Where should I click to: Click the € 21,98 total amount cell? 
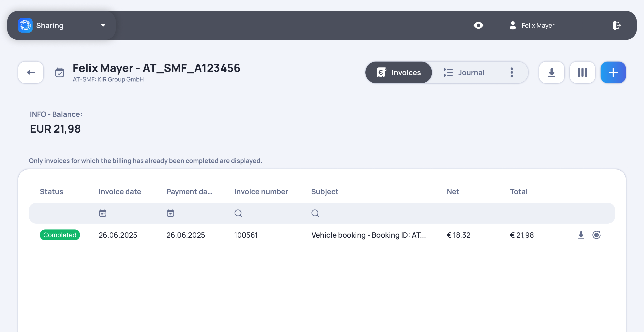point(522,235)
